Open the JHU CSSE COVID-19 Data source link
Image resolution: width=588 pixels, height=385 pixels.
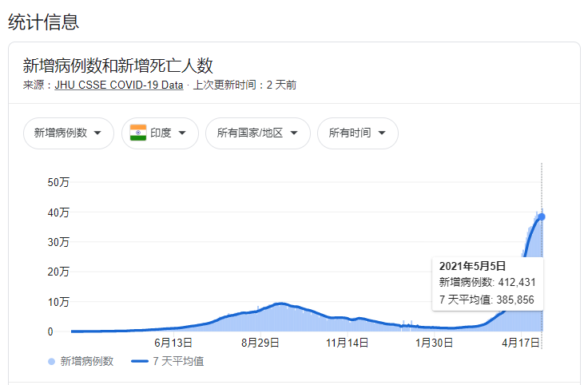tap(119, 85)
